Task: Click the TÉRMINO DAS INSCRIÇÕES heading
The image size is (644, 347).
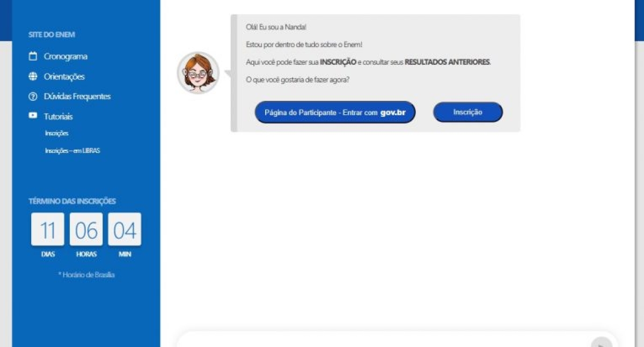Action: click(x=72, y=201)
